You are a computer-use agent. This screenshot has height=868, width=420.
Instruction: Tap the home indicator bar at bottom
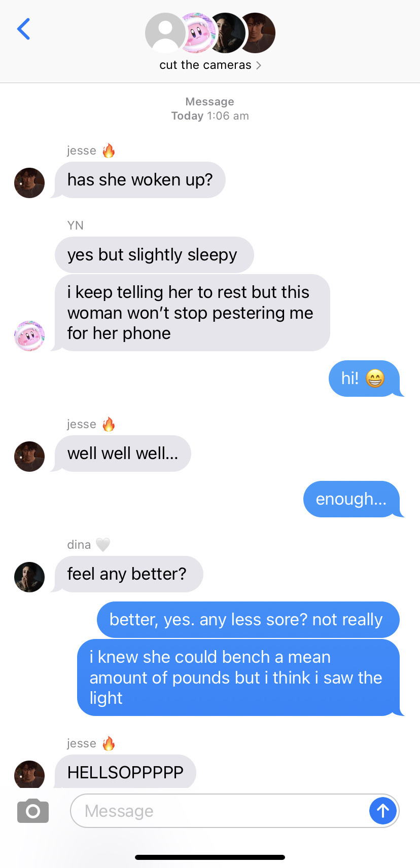coord(210,857)
